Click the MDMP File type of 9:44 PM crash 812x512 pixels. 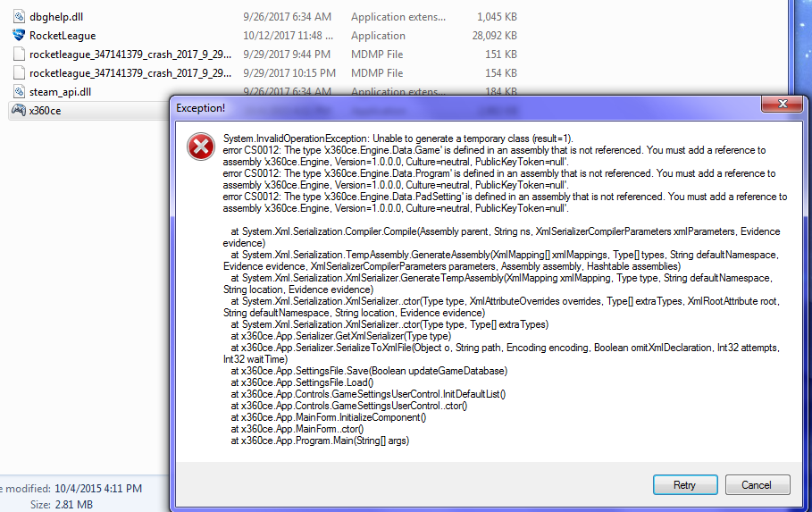pyautogui.click(x=377, y=55)
